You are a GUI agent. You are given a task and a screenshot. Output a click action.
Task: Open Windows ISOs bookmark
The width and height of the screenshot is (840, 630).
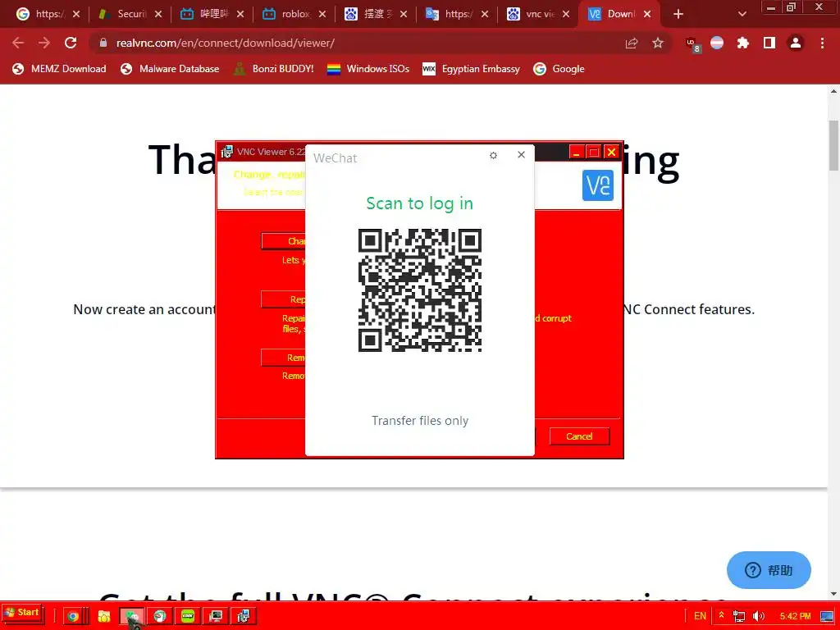click(x=368, y=69)
